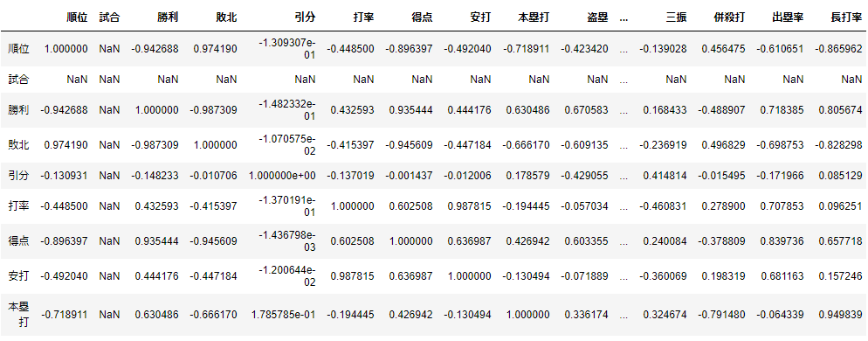Select cell -0.071889

pyautogui.click(x=584, y=276)
